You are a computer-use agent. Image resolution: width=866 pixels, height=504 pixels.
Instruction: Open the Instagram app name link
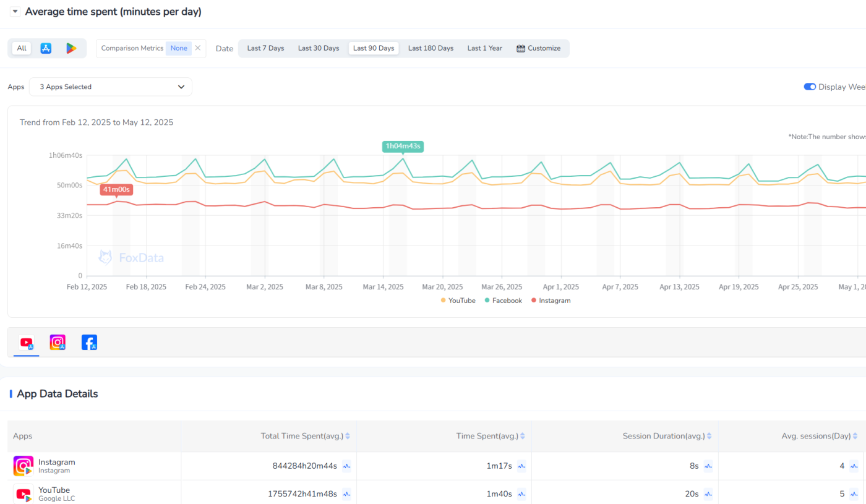(x=57, y=462)
